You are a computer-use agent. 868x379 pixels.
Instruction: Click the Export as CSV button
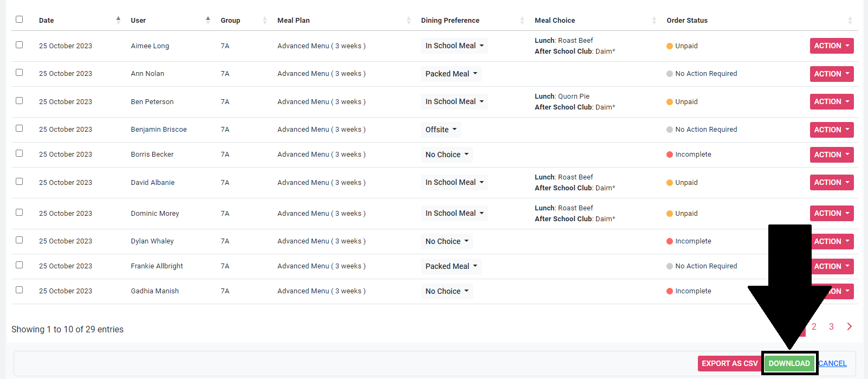click(729, 364)
